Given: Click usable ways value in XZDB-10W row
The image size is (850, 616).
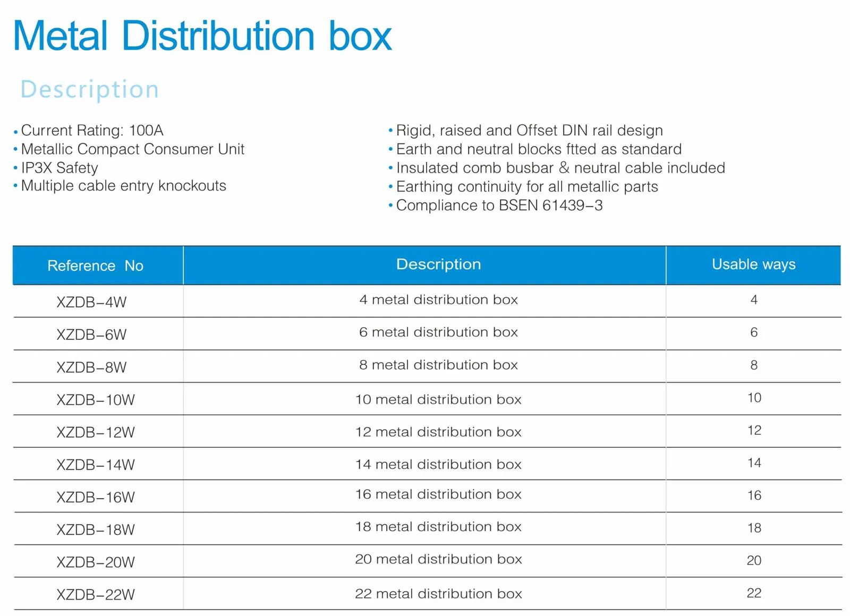Looking at the screenshot, I should (754, 398).
